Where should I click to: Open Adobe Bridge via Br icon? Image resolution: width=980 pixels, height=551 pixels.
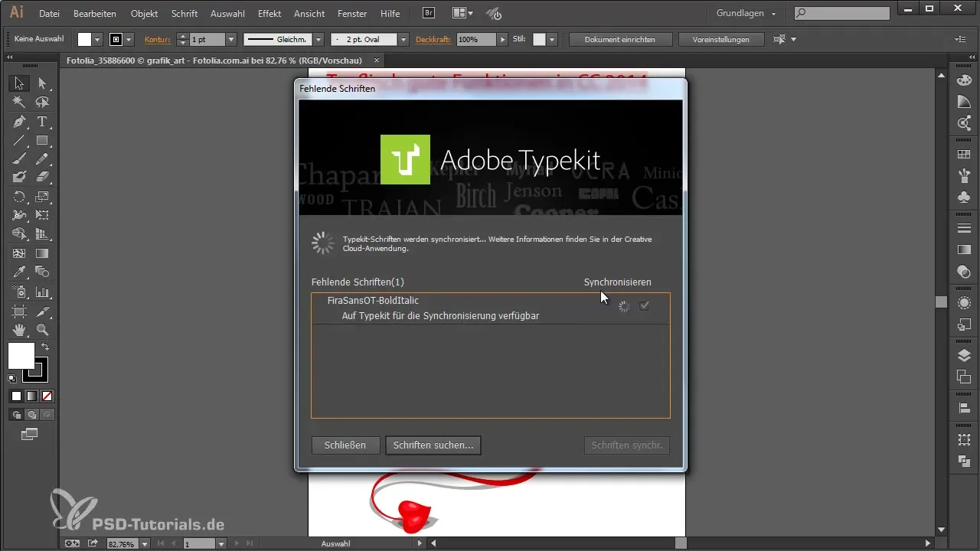(x=430, y=13)
